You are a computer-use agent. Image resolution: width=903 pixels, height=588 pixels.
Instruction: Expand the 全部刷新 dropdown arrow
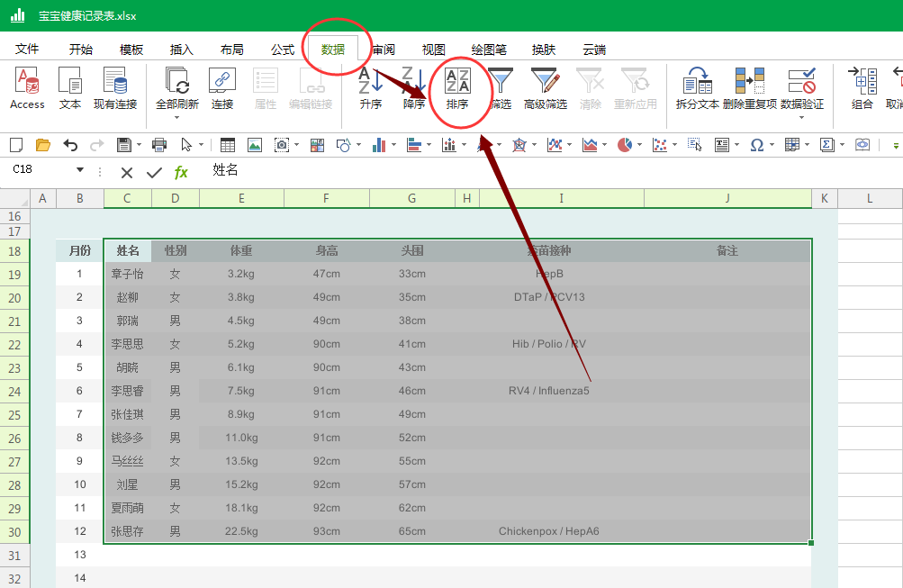(x=176, y=117)
